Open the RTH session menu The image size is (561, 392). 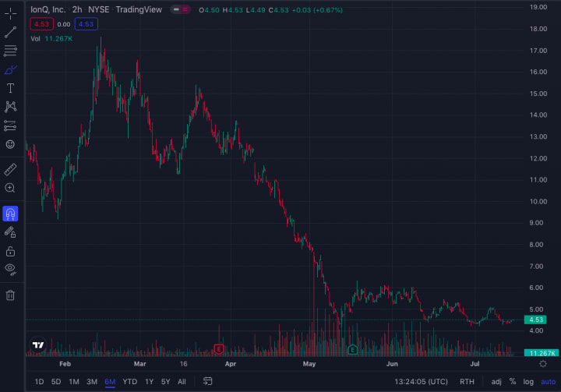coord(467,382)
